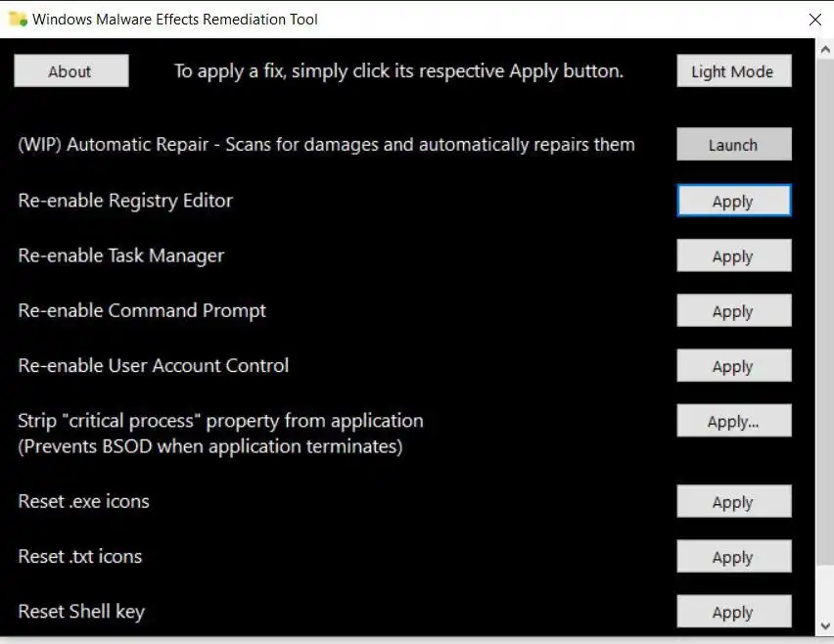Close the Malware Effects Remediation Tool window
Image resolution: width=834 pixels, height=644 pixels.
(x=814, y=19)
